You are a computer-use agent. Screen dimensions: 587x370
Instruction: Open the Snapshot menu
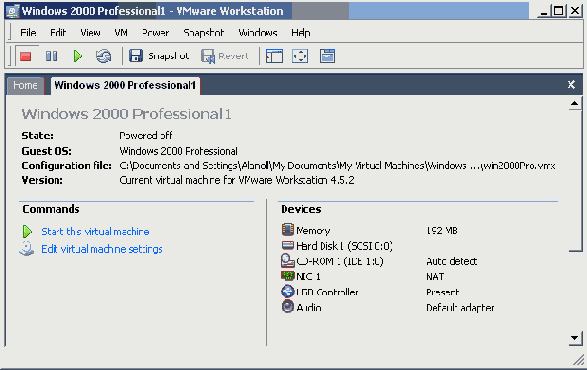pyautogui.click(x=204, y=33)
